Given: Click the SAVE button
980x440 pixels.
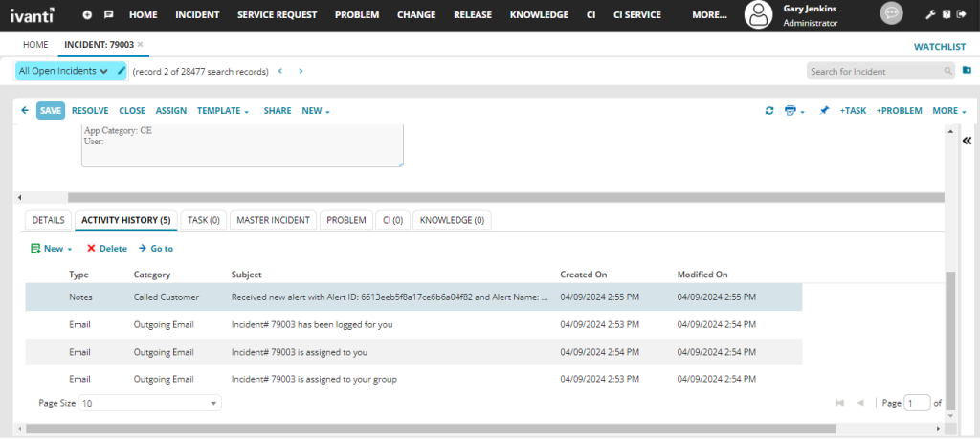Looking at the screenshot, I should 51,111.
